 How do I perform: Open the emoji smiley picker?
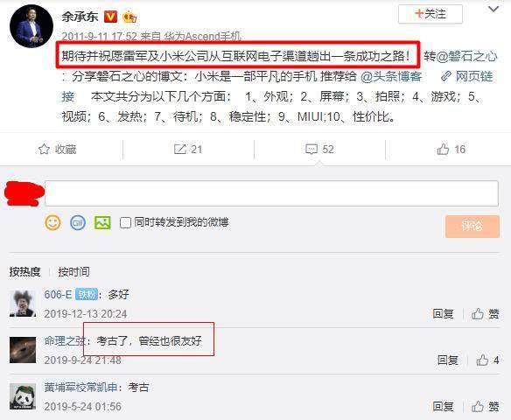(52, 223)
